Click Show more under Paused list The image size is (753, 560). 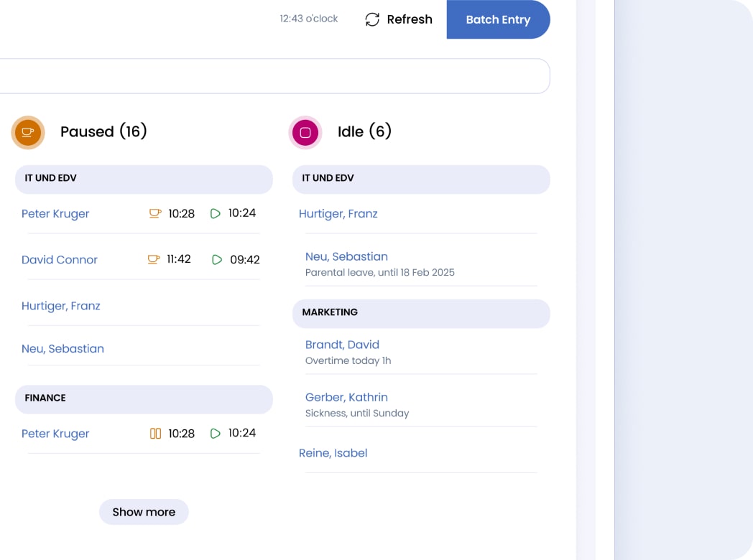pyautogui.click(x=144, y=512)
